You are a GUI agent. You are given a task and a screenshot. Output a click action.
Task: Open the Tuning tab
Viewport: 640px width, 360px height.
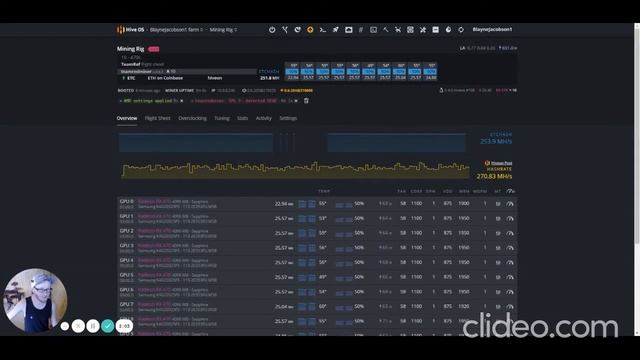click(x=222, y=118)
